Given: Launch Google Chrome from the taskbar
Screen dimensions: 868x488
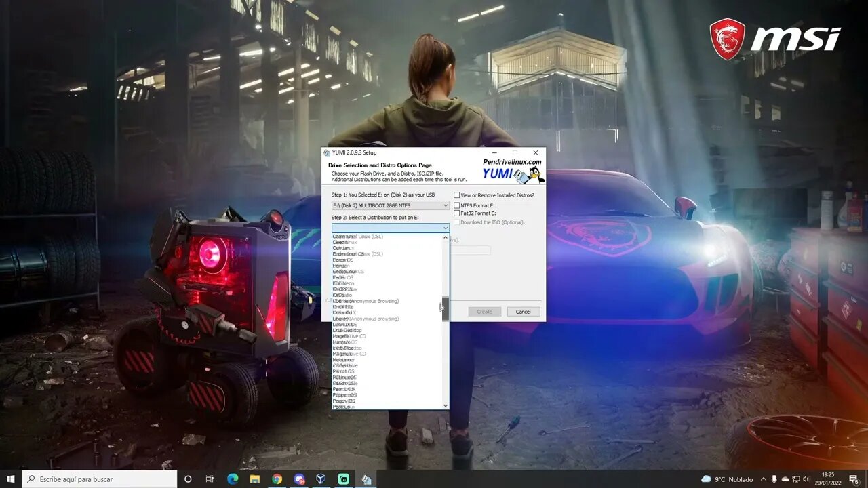Looking at the screenshot, I should point(277,479).
